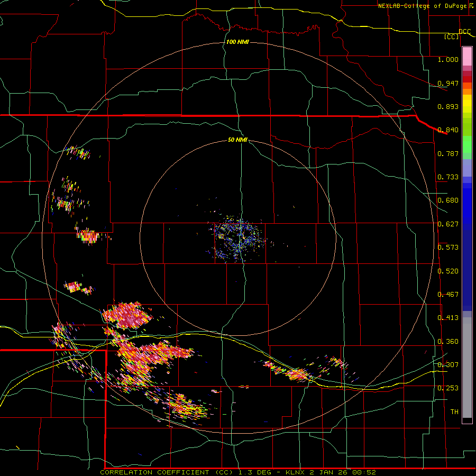Select the 0.840 scale value
Screen dimensions: 476x476
pos(448,130)
